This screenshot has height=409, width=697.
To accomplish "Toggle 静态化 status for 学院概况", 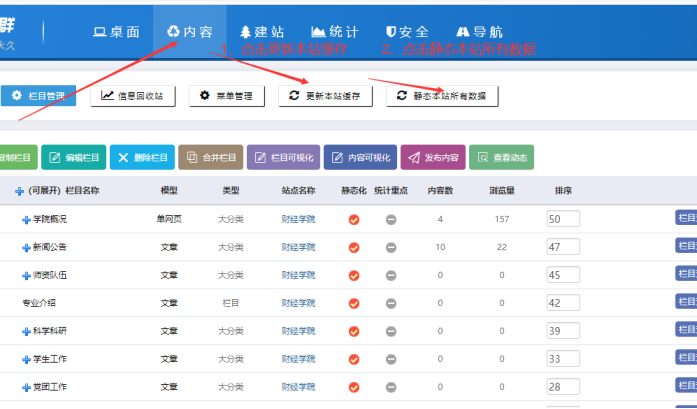I will [x=353, y=219].
